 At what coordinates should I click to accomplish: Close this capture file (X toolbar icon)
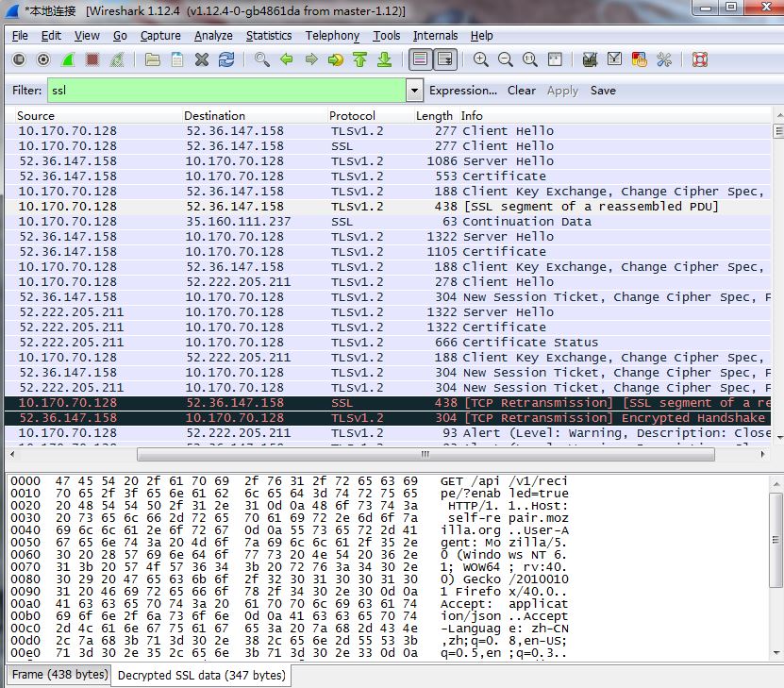[x=202, y=59]
